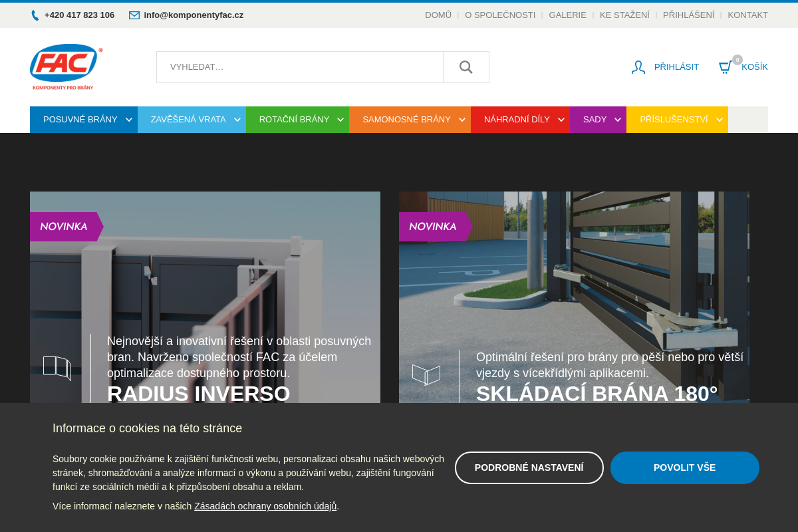Expand the Rotační brány menu chevron

pos(340,120)
